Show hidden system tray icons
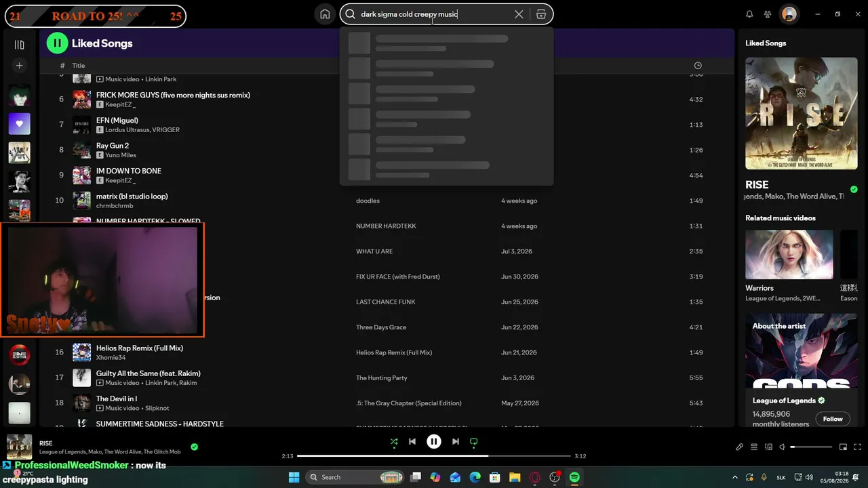This screenshot has height=488, width=868. coord(735,477)
